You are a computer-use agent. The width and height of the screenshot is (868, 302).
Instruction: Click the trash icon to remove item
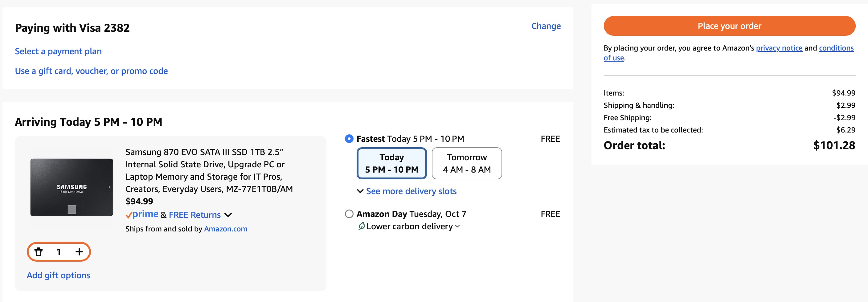[39, 252]
